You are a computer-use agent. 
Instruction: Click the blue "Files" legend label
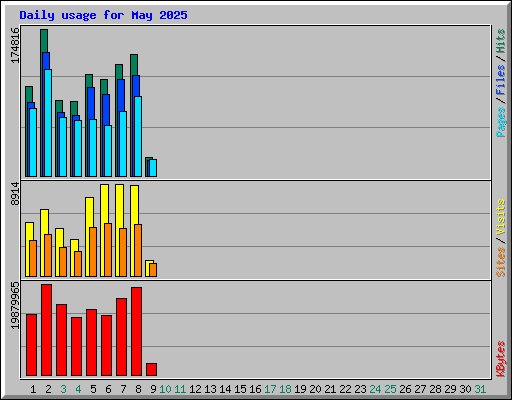[501, 80]
